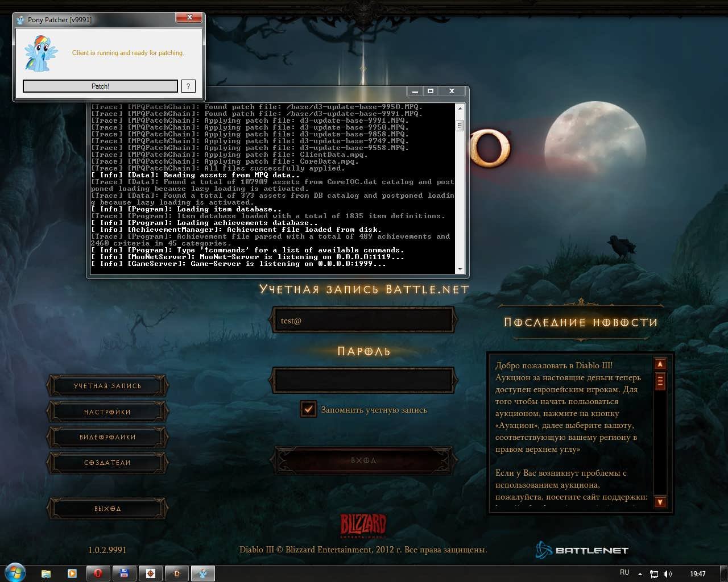This screenshot has height=582, width=728.
Task: Click the Добро пожаловать в Diablo III! news text
Action: 554,365
